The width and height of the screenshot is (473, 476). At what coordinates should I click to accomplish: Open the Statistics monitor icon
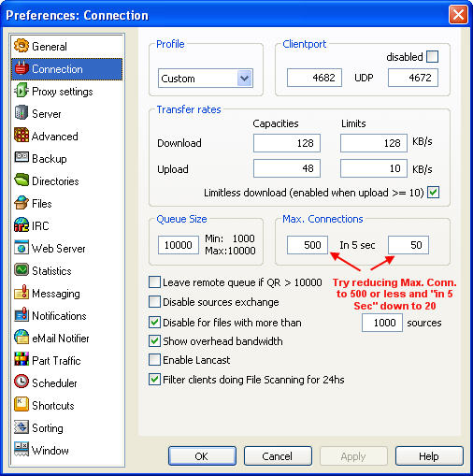(x=21, y=270)
